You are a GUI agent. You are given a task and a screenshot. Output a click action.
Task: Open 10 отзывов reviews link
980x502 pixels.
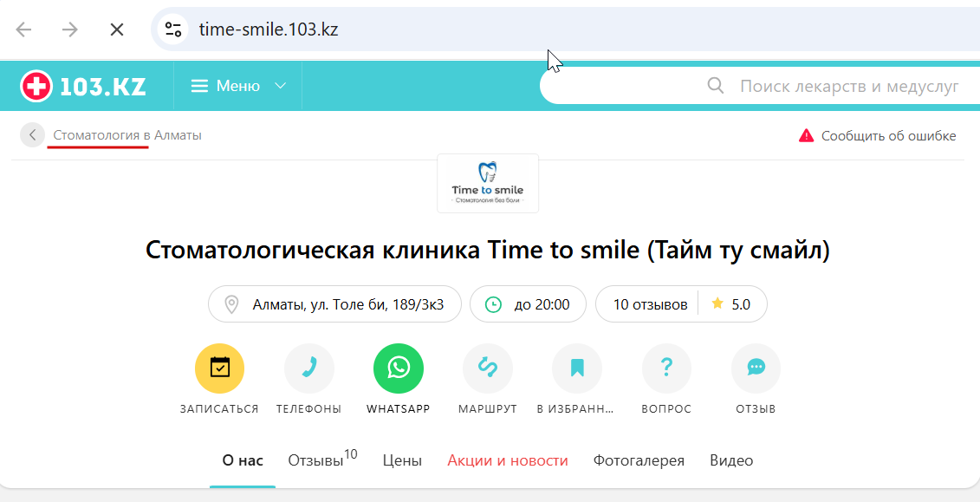(x=650, y=304)
